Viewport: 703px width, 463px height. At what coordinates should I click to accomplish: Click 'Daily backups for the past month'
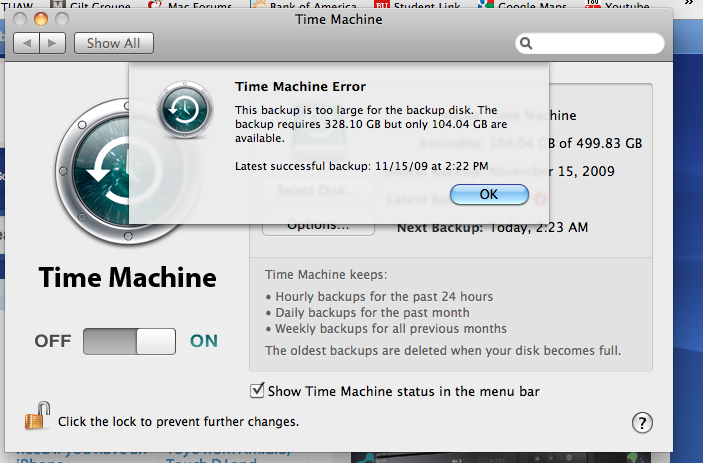(373, 313)
